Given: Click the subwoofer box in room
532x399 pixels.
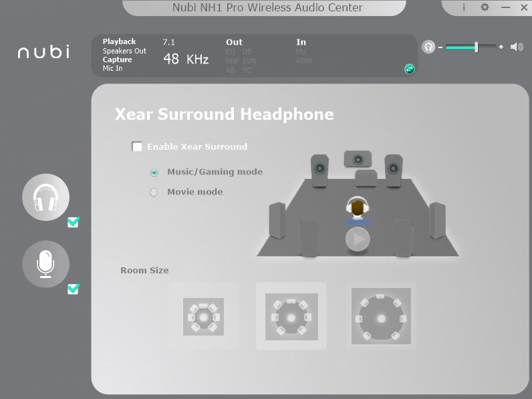Looking at the screenshot, I should tap(366, 178).
